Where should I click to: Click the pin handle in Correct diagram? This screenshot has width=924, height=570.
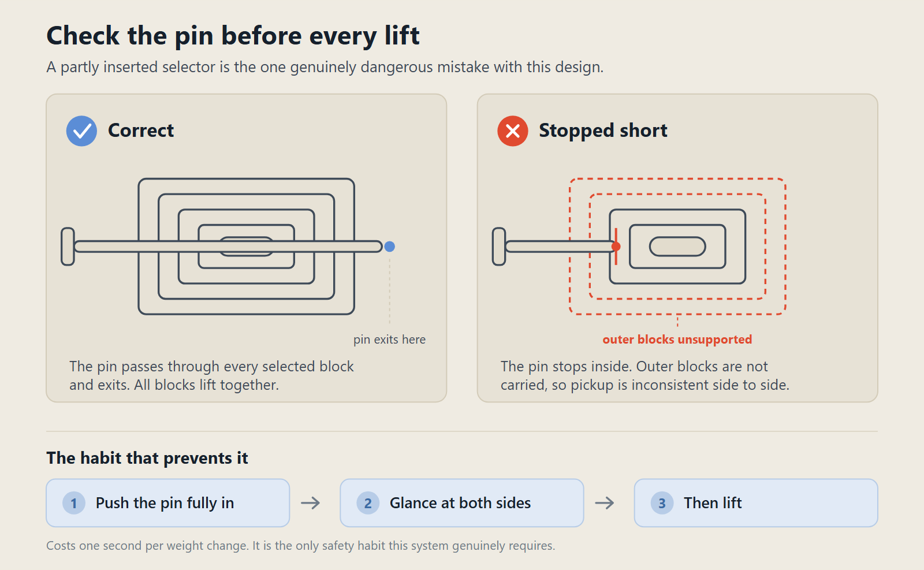68,247
